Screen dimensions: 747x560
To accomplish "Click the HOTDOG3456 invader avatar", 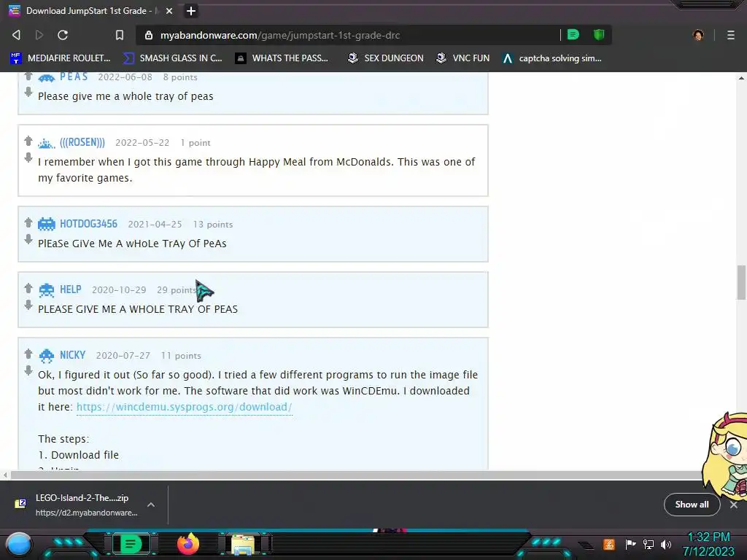I will pos(46,224).
